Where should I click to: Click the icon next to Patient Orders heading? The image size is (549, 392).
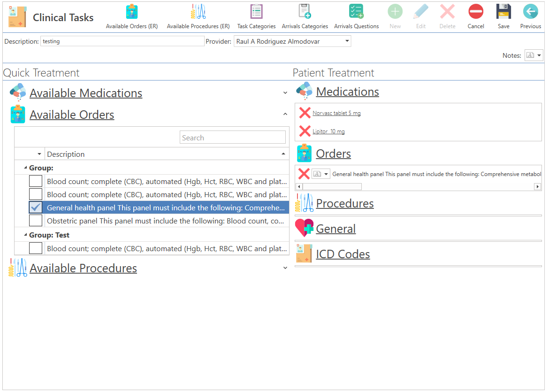pyautogui.click(x=304, y=153)
